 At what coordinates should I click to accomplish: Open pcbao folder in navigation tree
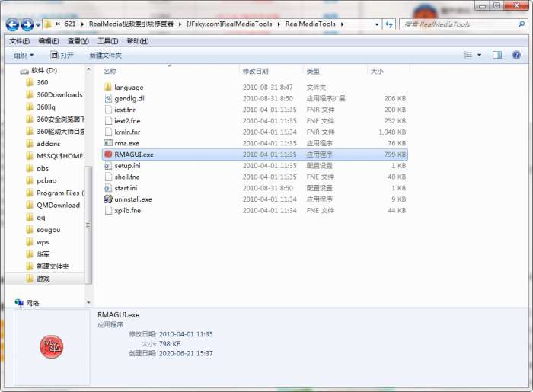point(41,180)
